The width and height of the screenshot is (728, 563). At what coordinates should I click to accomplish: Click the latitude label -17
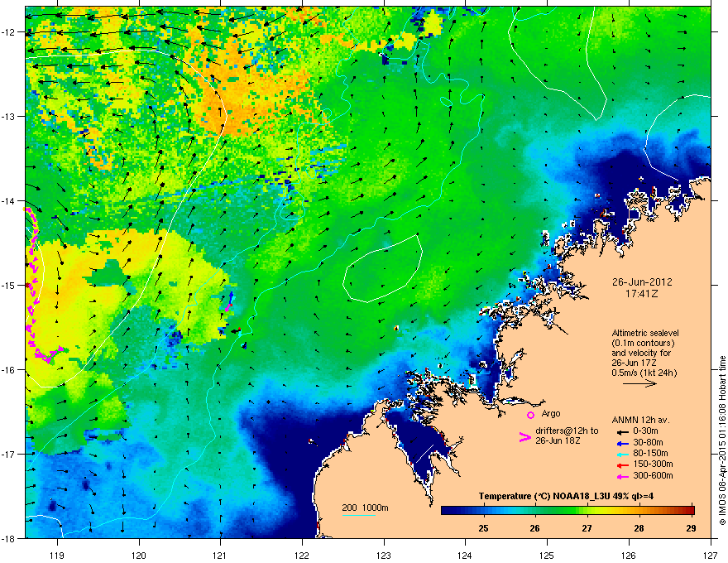coord(8,454)
